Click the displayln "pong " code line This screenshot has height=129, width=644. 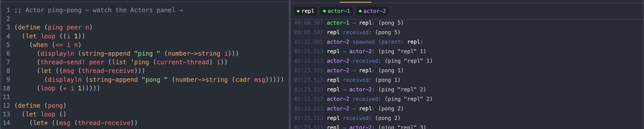click(164, 80)
